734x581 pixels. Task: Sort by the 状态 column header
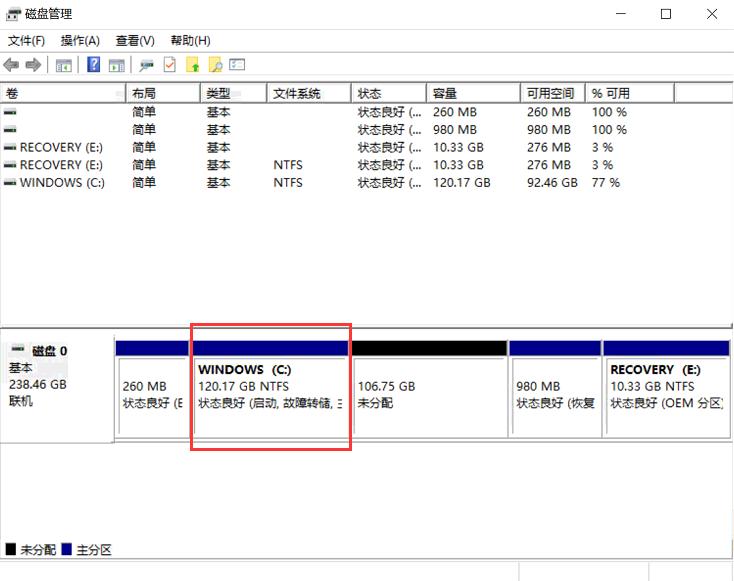tap(389, 93)
